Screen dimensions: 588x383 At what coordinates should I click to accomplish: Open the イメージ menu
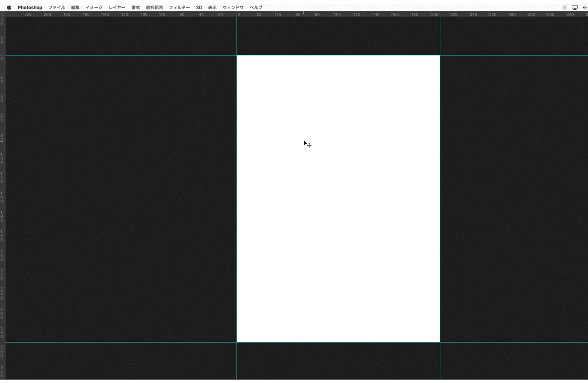click(94, 7)
